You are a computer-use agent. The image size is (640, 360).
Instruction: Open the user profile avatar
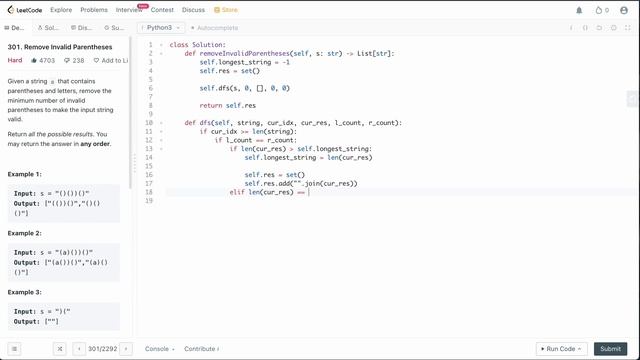(624, 10)
